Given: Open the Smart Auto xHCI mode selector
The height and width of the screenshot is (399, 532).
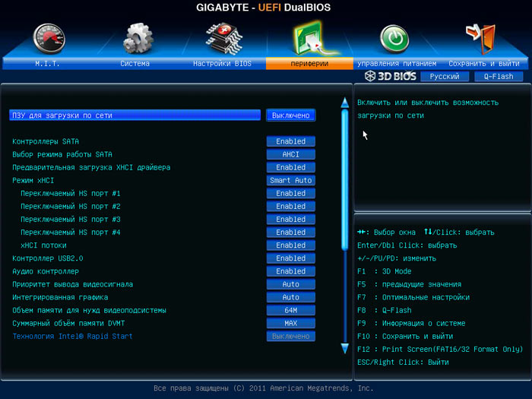Looking at the screenshot, I should pyautogui.click(x=291, y=180).
